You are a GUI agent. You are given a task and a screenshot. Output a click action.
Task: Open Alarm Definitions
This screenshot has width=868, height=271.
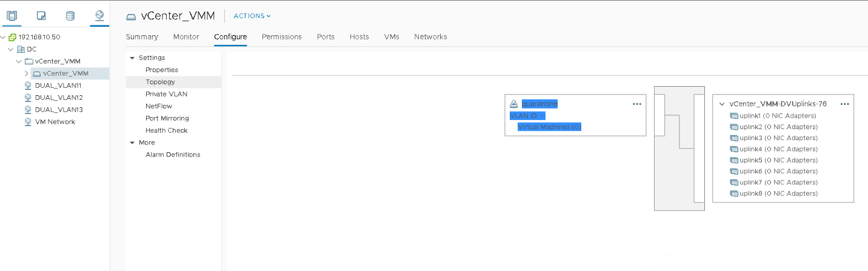click(173, 155)
